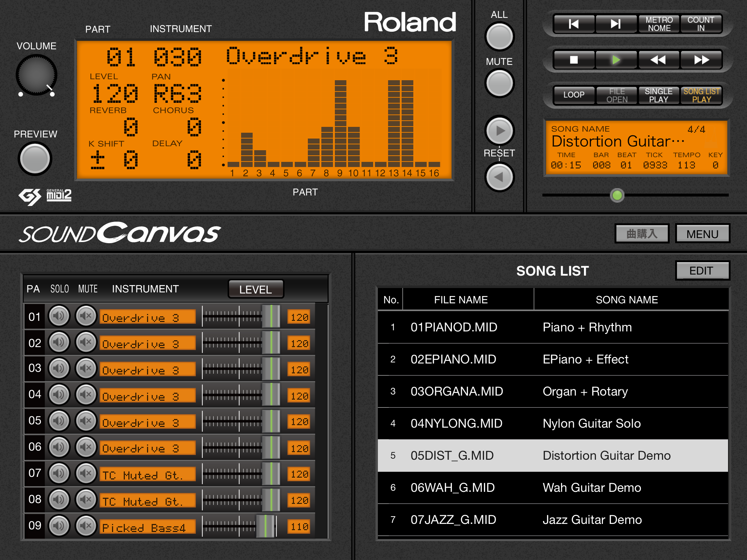This screenshot has height=560, width=747.
Task: Click the ALL round button
Action: 499,37
